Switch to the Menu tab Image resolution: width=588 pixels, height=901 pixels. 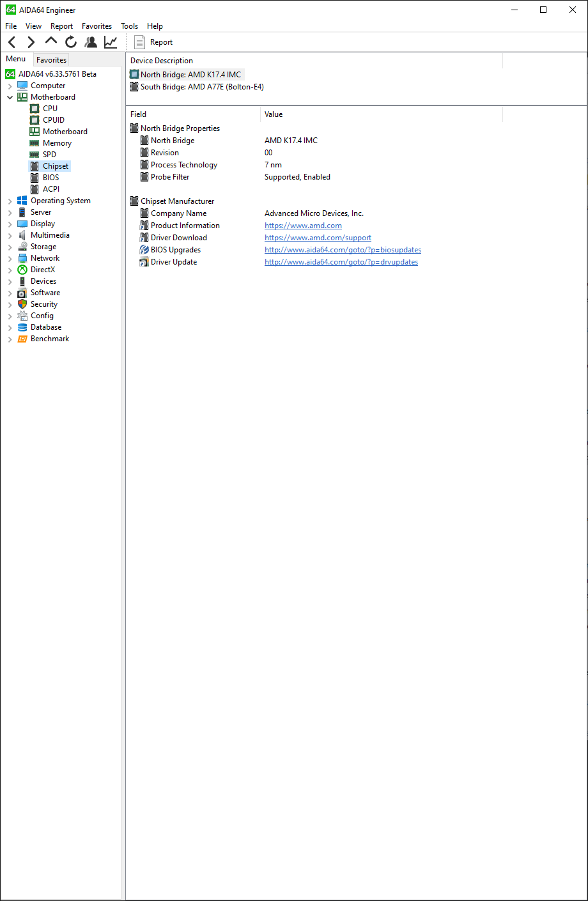[x=16, y=59]
